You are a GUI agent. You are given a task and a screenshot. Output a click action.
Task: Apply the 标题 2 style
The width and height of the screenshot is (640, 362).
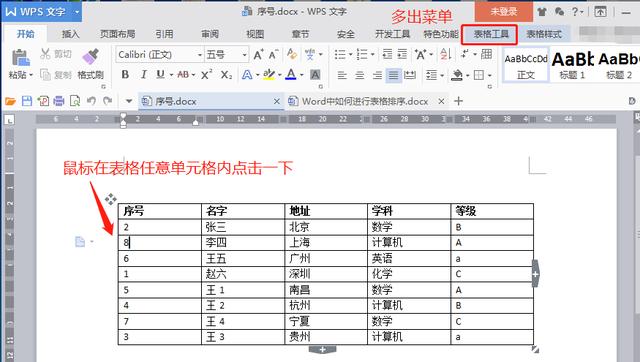619,65
